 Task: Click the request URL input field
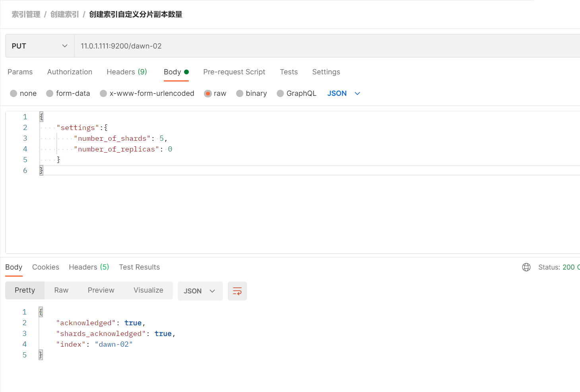[x=327, y=46]
